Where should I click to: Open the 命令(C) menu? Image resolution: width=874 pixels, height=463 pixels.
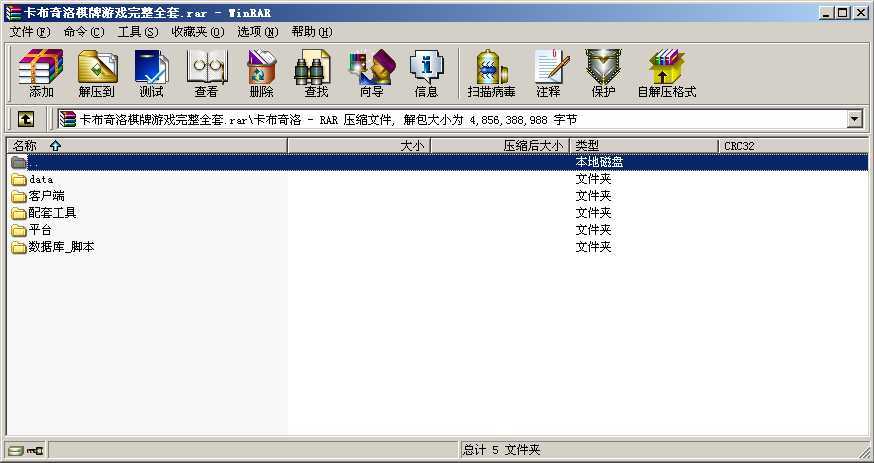point(84,32)
